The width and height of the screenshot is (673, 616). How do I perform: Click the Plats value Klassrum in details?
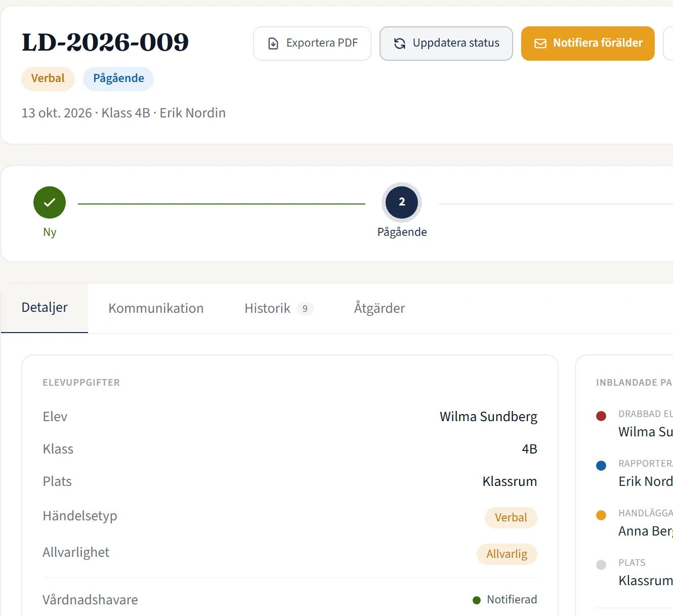pos(510,481)
